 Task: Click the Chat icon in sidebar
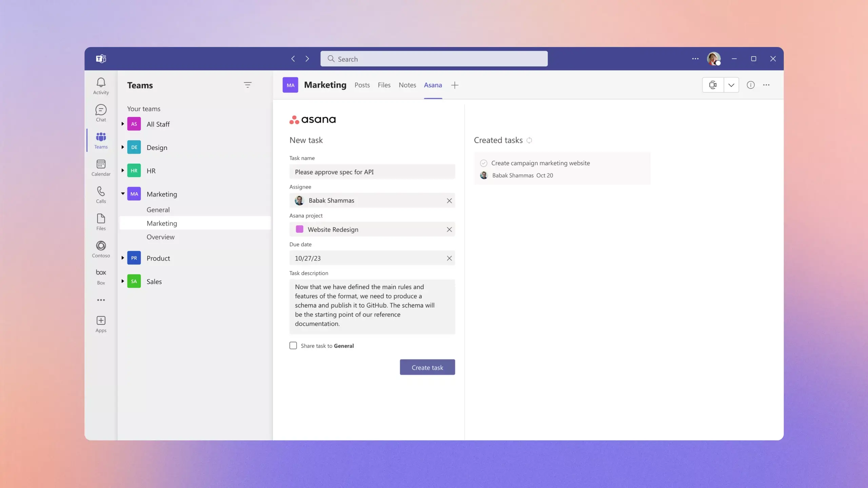[x=100, y=113]
